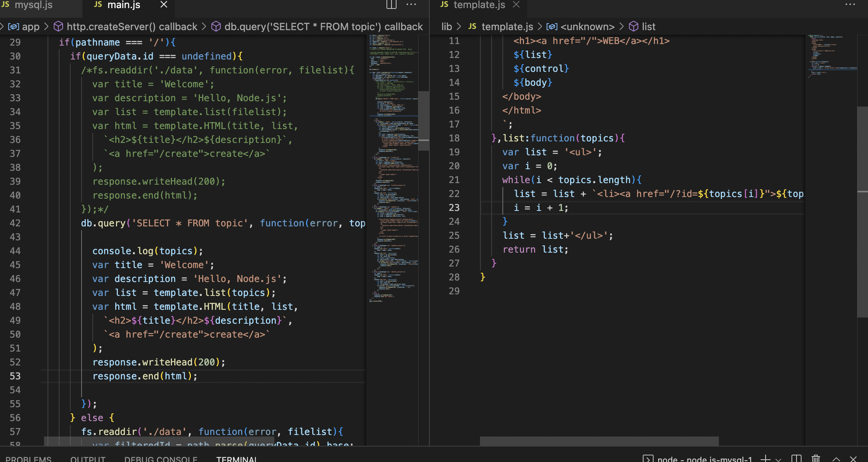Click line number 53 in main.js
The image size is (868, 462).
(15, 376)
